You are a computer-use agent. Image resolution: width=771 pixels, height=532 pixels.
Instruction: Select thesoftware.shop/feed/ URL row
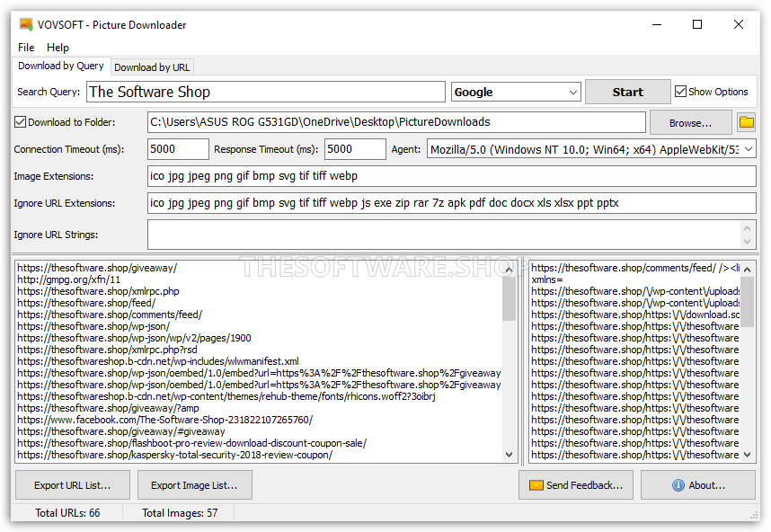(86, 303)
